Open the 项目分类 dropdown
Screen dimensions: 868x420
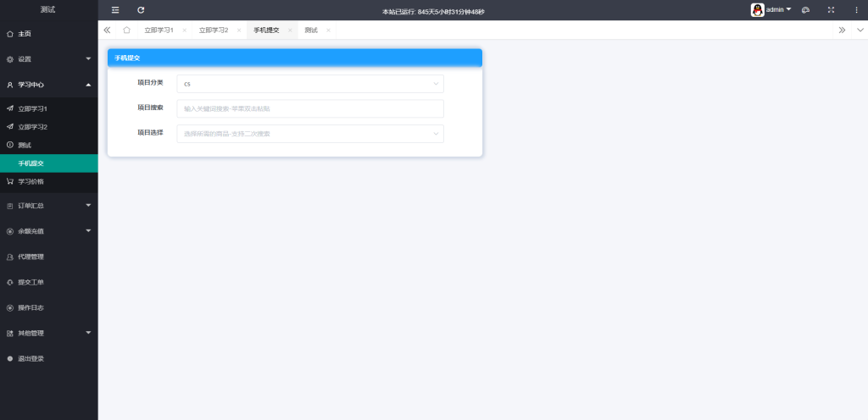point(309,84)
